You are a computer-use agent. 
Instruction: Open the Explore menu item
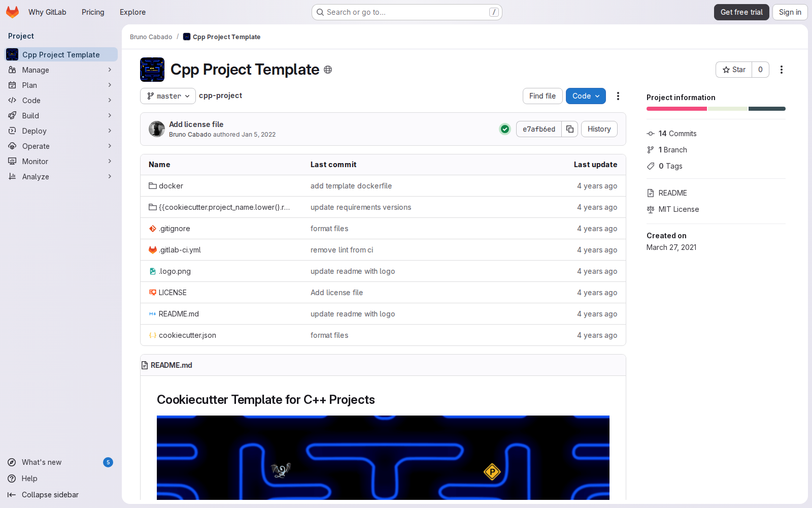coord(132,12)
